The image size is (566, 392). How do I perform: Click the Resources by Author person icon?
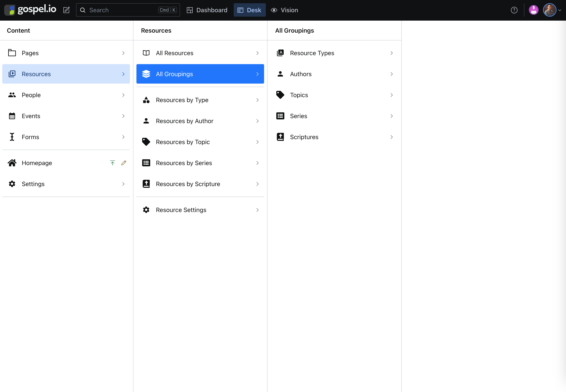point(146,121)
